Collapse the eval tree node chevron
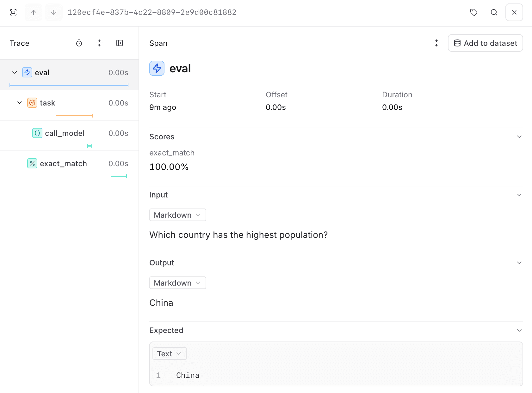Viewport: 532px width, 393px height. pos(15,72)
